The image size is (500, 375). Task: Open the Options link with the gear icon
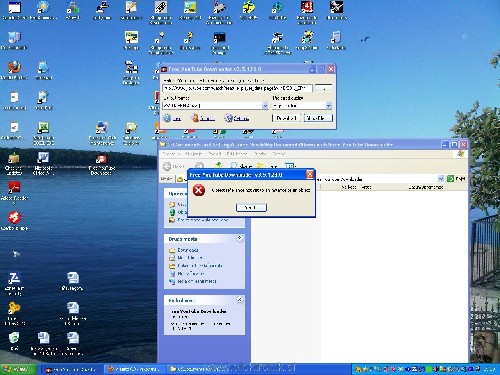pos(237,118)
